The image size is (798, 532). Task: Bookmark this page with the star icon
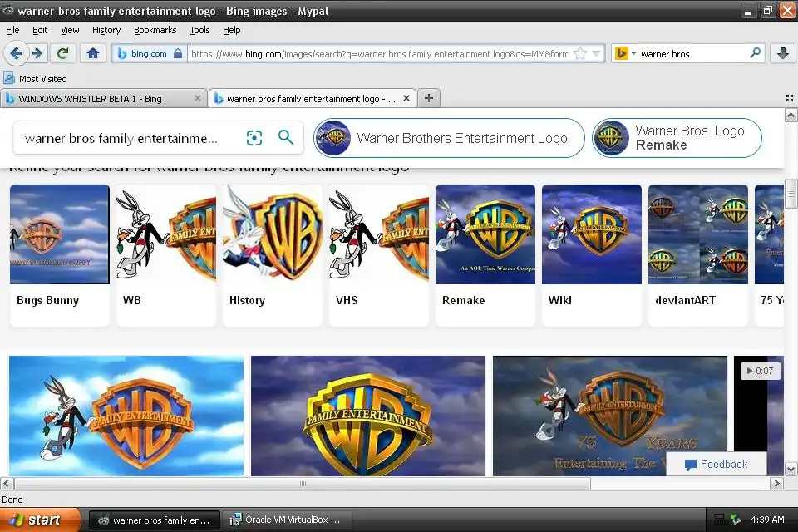click(x=579, y=53)
